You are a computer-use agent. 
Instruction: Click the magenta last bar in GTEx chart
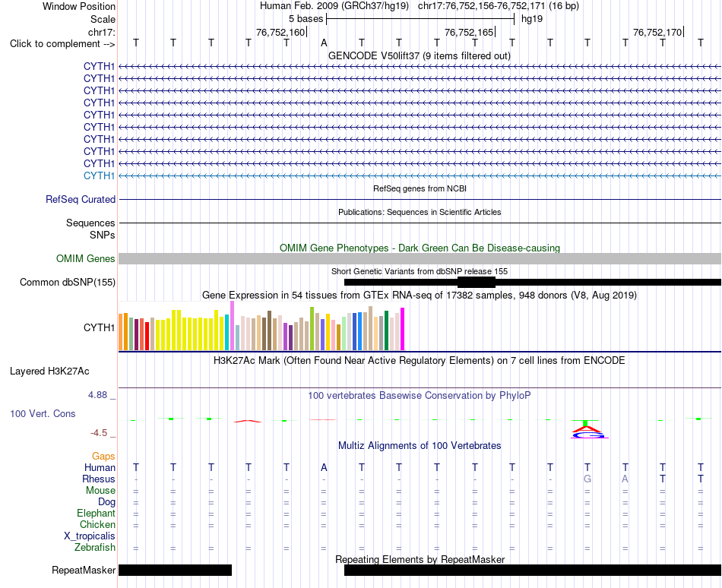click(403, 330)
